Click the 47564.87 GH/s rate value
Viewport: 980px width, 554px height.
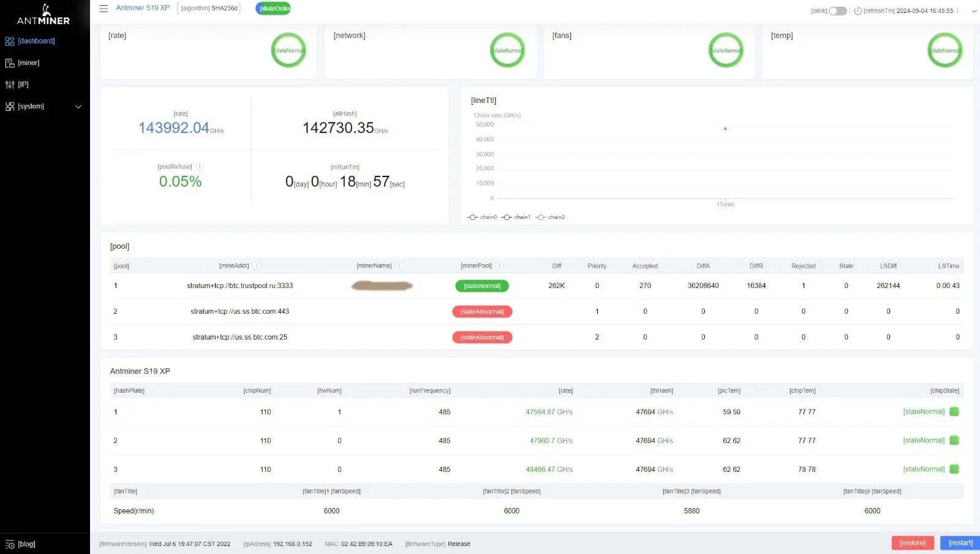(549, 412)
